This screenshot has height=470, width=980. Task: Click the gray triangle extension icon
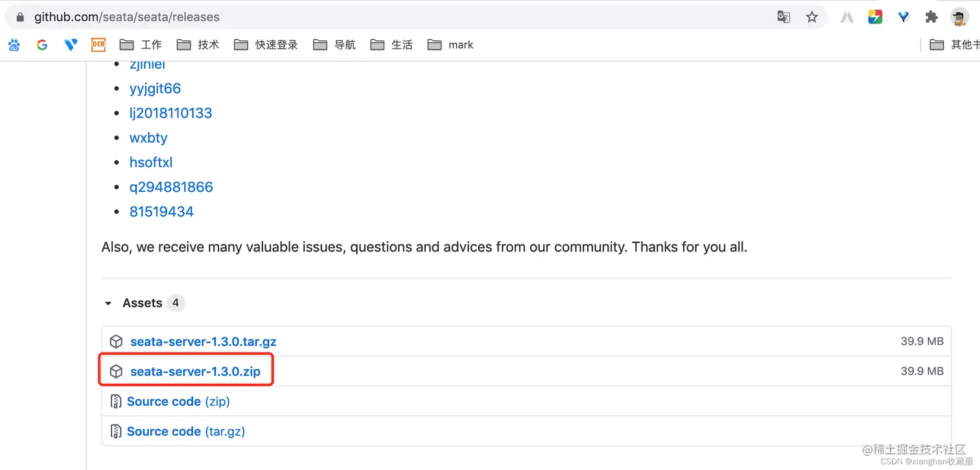(x=847, y=18)
